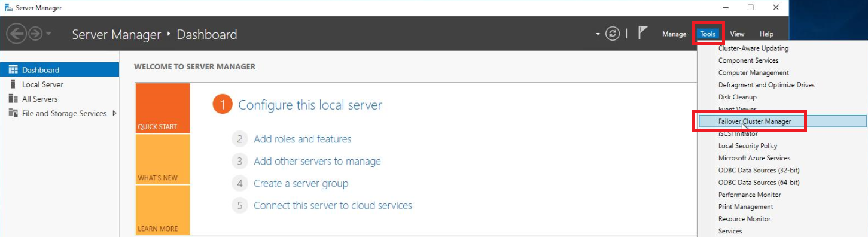Click Add roles and features link
Screen dimensions: 868x237
tap(302, 139)
